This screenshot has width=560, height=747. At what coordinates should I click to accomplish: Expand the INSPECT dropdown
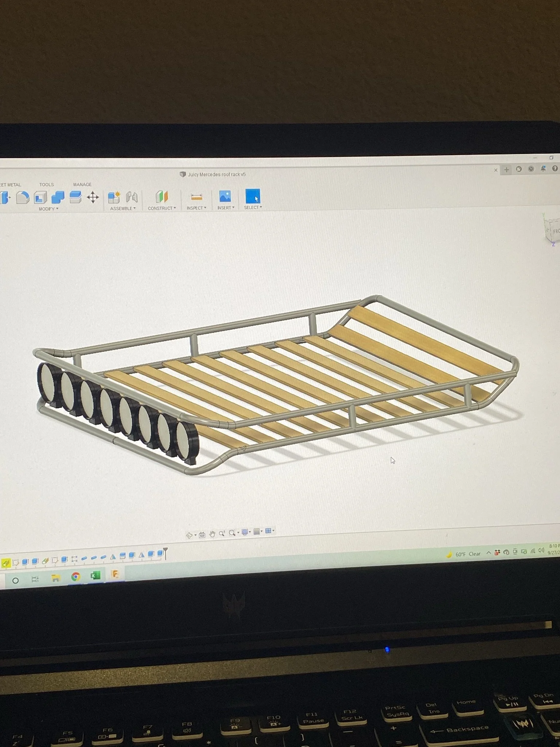pos(197,208)
